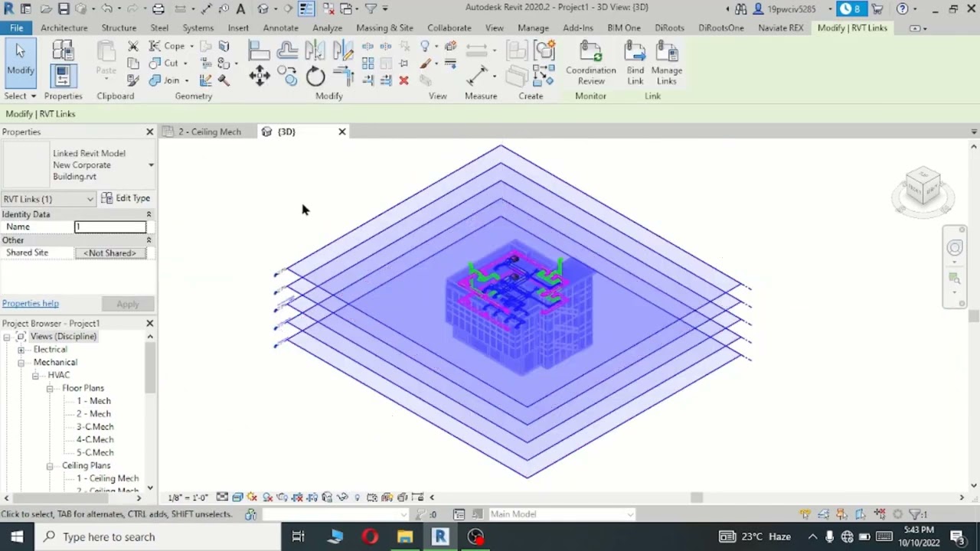Open the Join dropdown arrow
Image resolution: width=980 pixels, height=551 pixels.
click(186, 80)
